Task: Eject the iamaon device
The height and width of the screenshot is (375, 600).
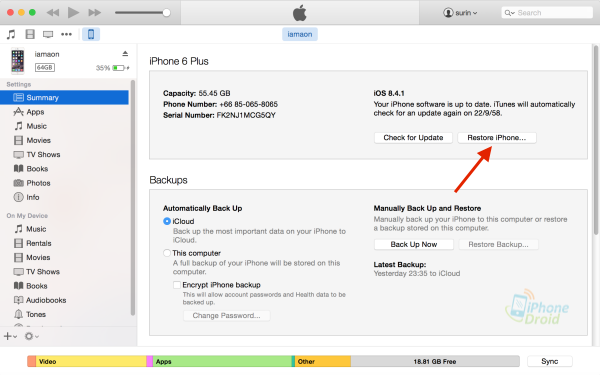Action: 125,54
